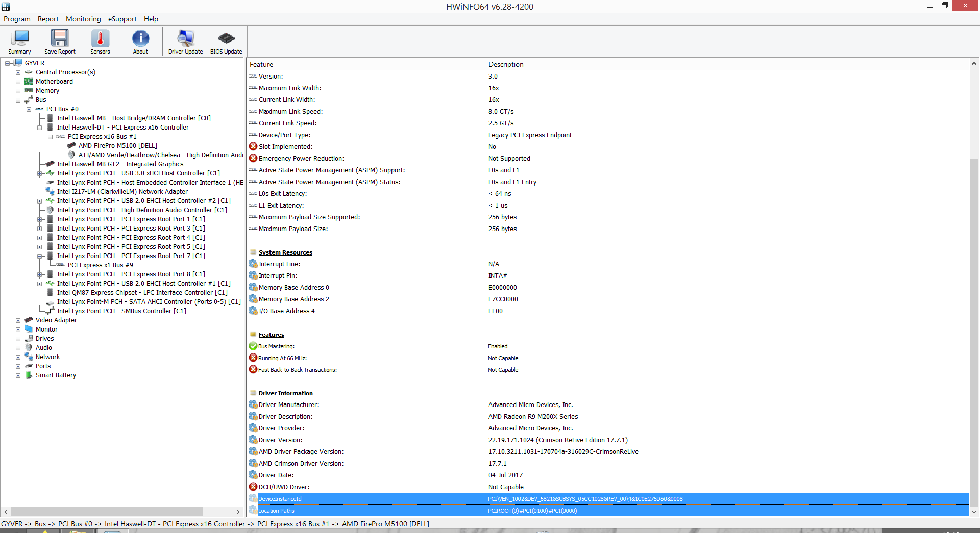Click the Save Report floppy icon
980x533 pixels.
point(60,38)
